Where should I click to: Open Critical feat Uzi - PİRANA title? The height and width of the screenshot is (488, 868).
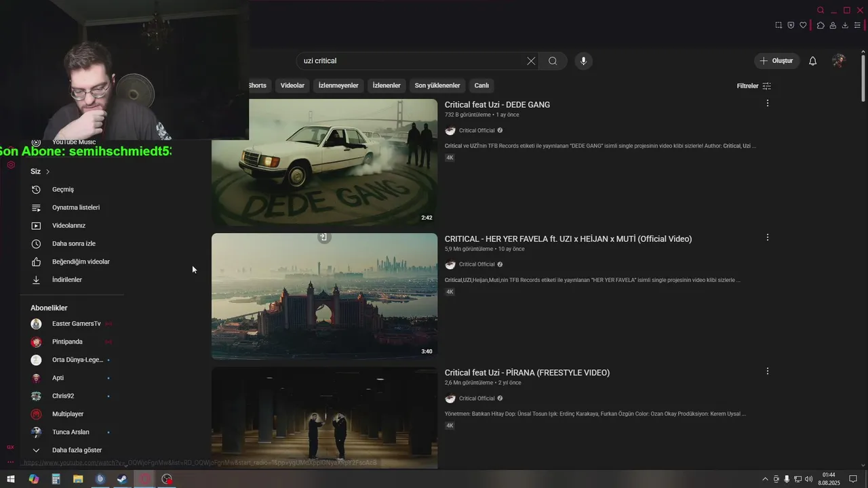point(527,373)
